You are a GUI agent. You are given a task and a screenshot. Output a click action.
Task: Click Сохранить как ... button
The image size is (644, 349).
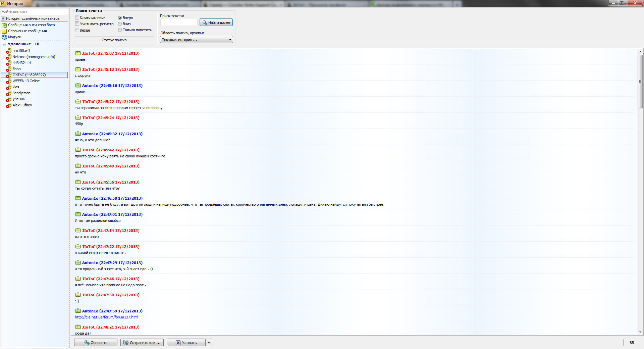[142, 343]
